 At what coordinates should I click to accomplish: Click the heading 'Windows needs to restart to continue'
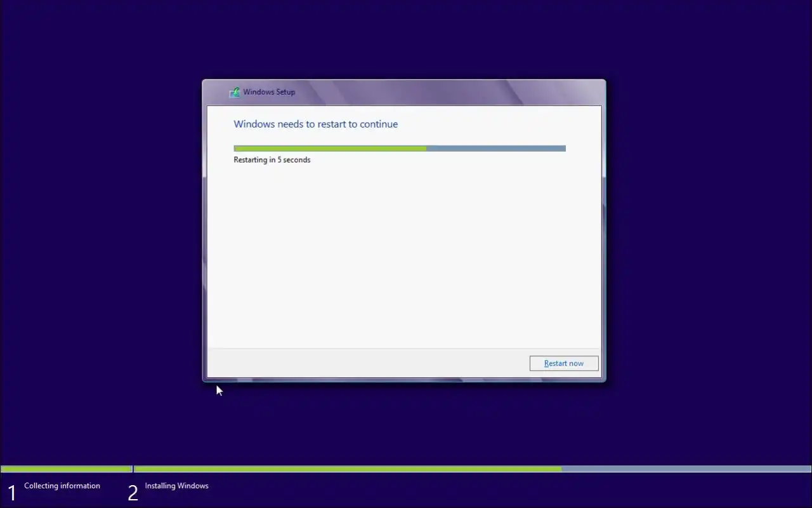tap(316, 124)
